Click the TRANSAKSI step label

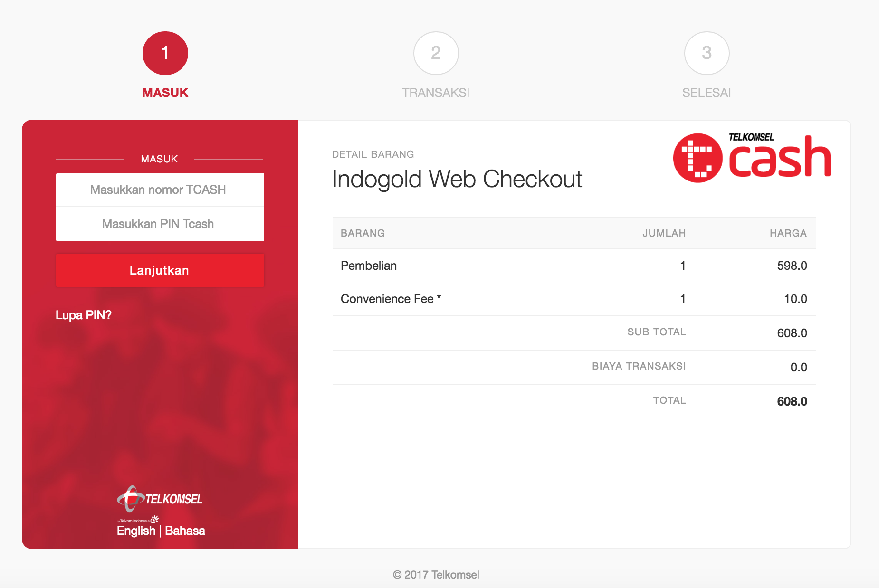pos(436,93)
